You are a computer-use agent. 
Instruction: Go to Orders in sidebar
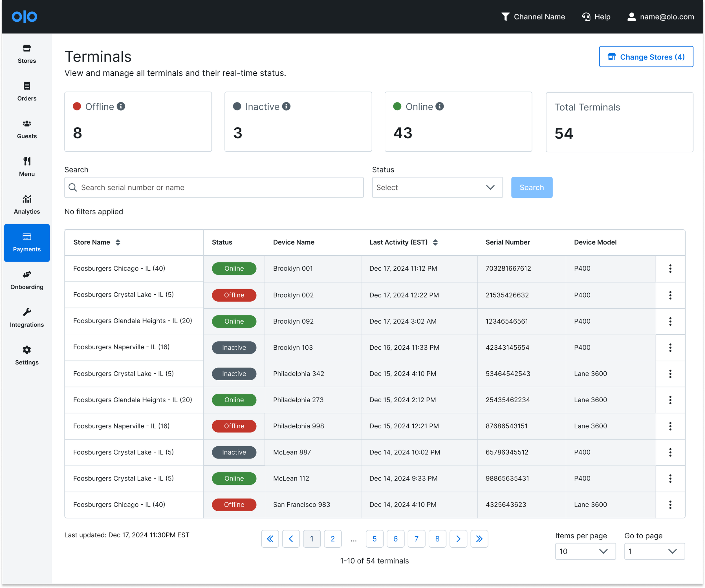click(27, 91)
